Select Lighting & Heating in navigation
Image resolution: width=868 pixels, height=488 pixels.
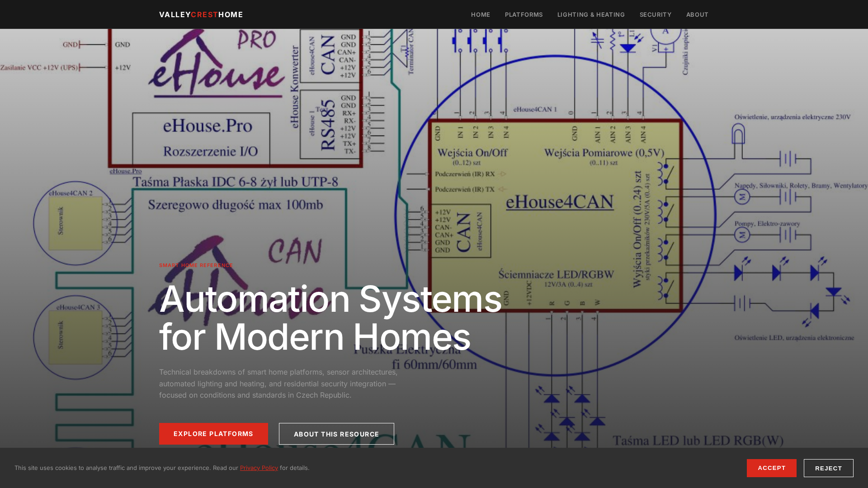[591, 14]
